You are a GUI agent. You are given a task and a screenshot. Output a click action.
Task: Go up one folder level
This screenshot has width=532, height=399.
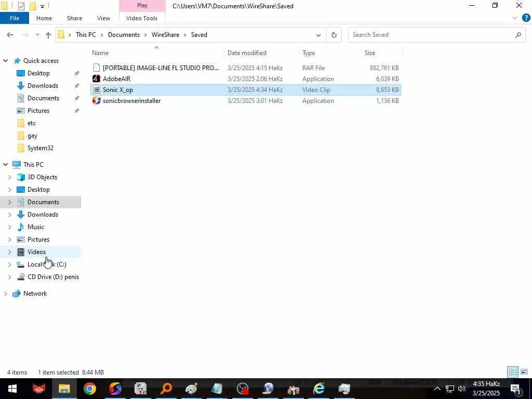click(x=48, y=35)
